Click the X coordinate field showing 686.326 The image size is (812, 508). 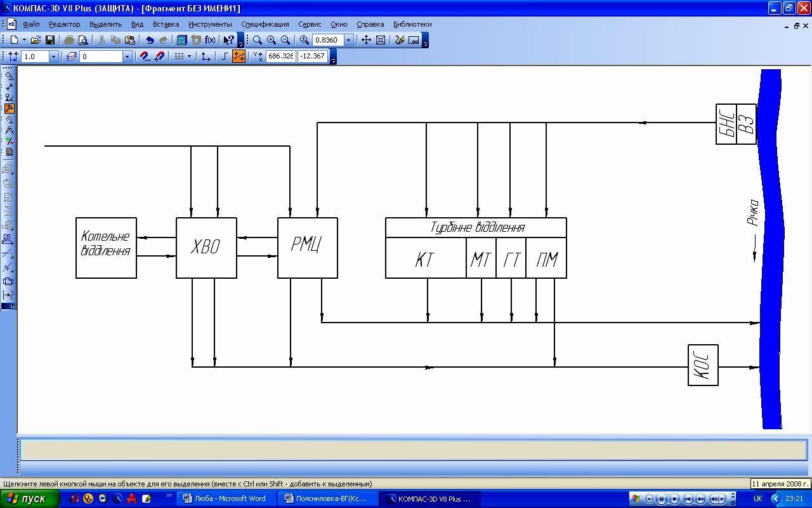pyautogui.click(x=280, y=57)
